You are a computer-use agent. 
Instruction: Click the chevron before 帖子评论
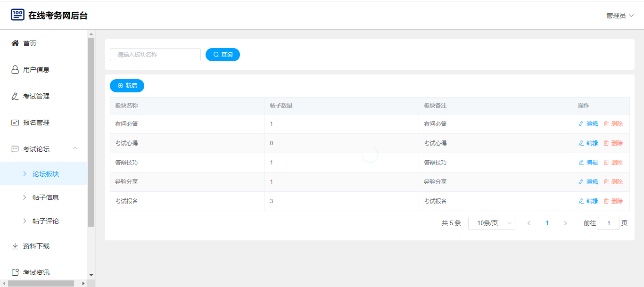point(25,221)
